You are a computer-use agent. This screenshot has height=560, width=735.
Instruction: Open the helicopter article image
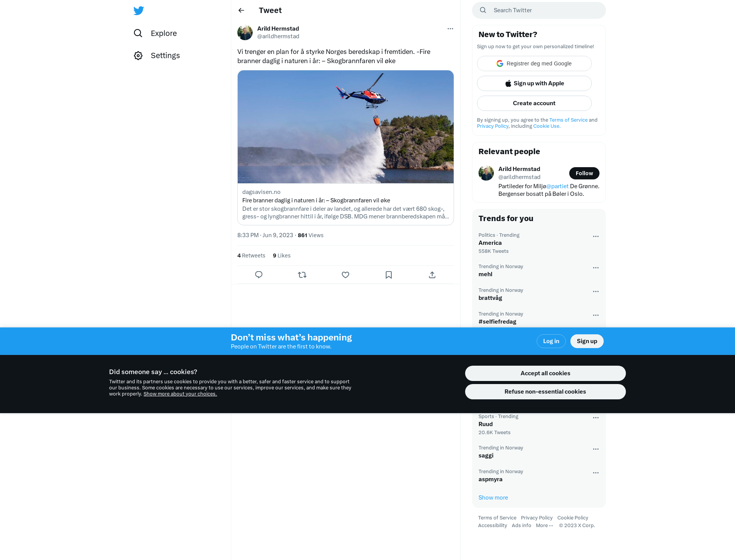click(346, 127)
